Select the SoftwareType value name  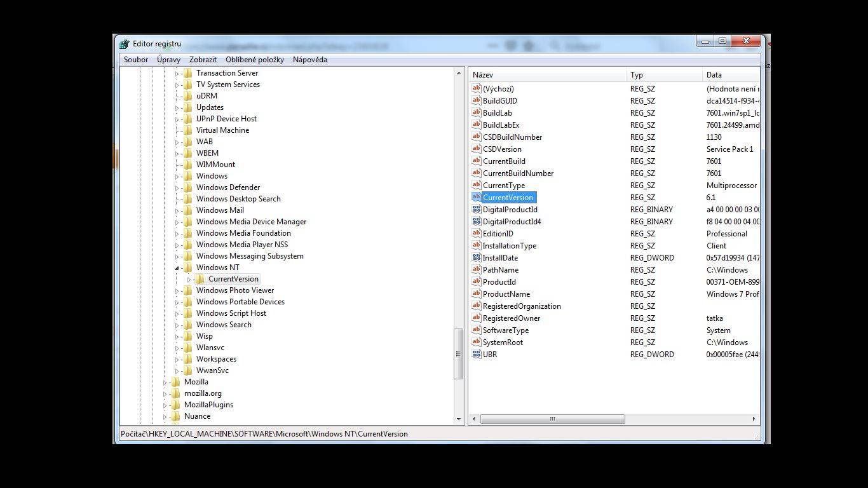pos(506,330)
